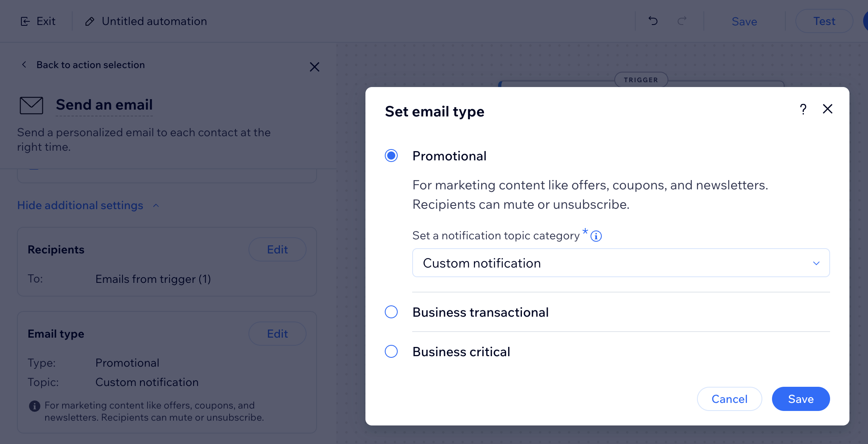Click the Business transactional label
The image size is (868, 444).
(480, 312)
